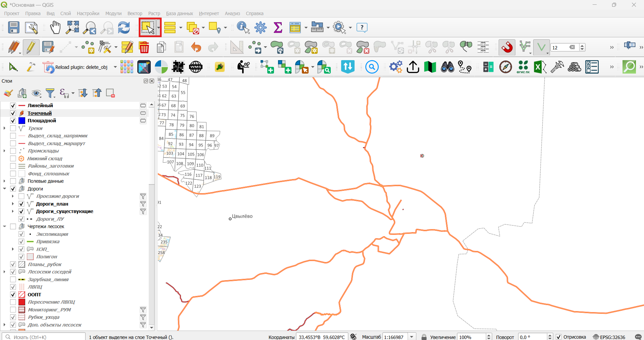Open the Вектор menu

coord(135,13)
